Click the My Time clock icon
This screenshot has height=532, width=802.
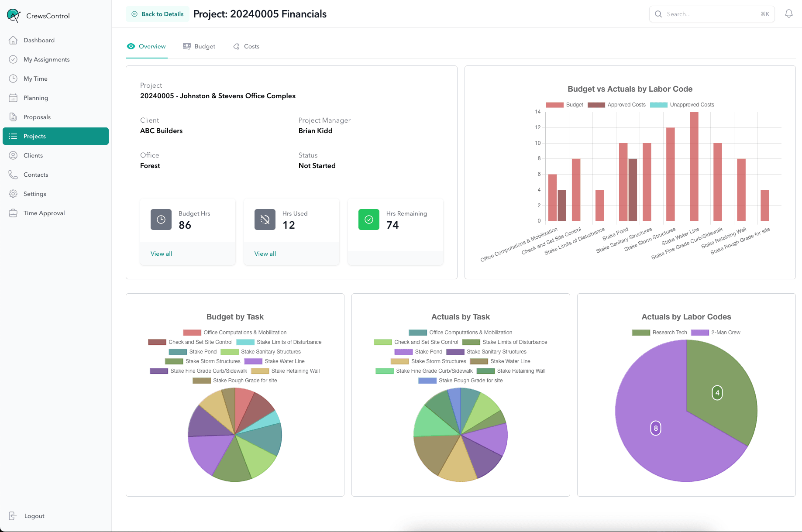(x=13, y=79)
